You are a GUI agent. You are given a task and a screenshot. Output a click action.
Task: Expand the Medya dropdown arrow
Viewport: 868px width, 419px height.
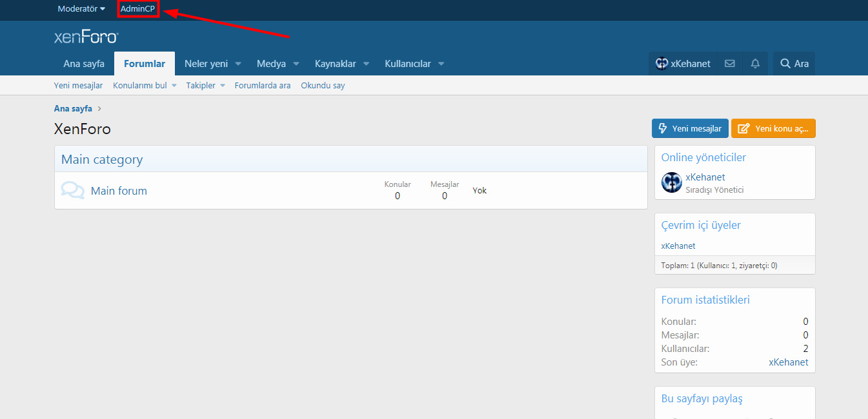click(296, 64)
